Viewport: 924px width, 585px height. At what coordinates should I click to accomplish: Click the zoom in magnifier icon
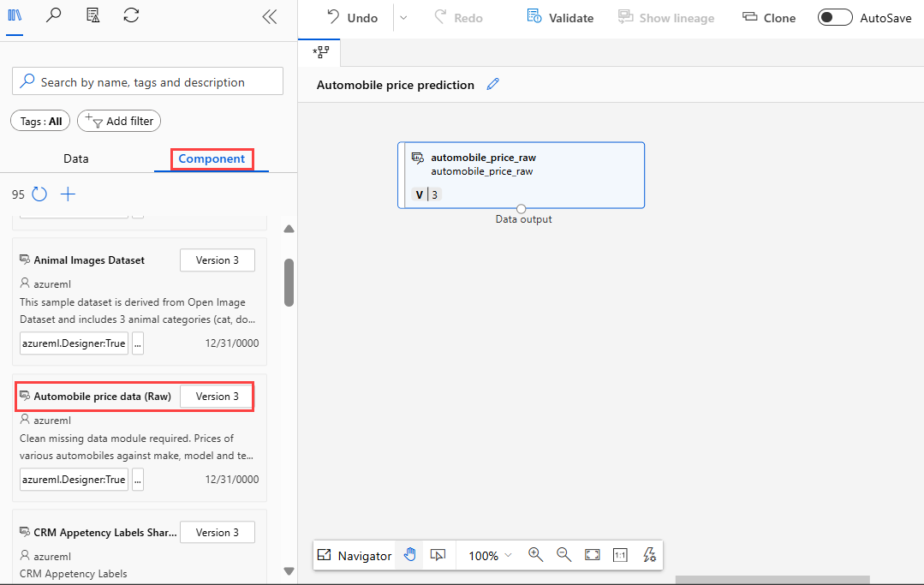coord(535,555)
